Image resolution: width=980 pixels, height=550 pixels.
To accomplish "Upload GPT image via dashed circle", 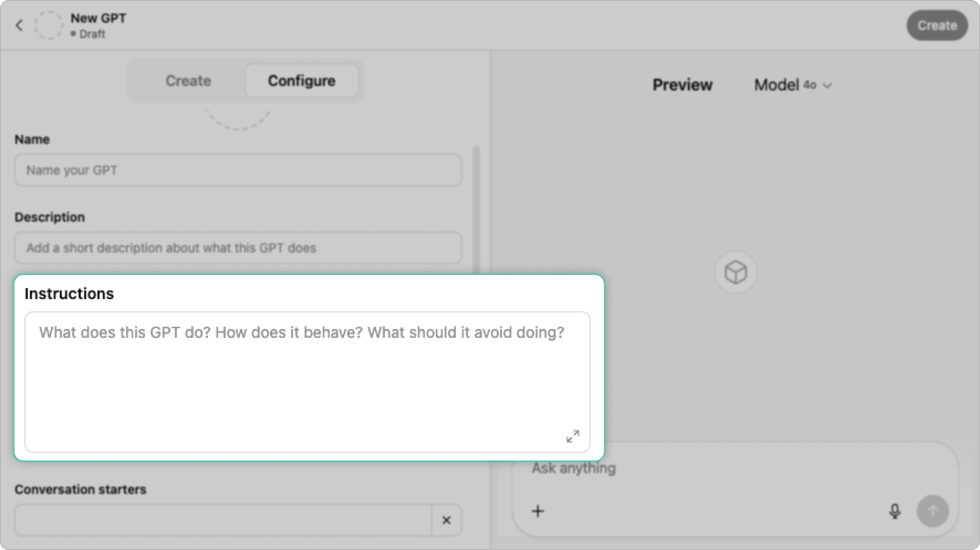I will [x=238, y=118].
